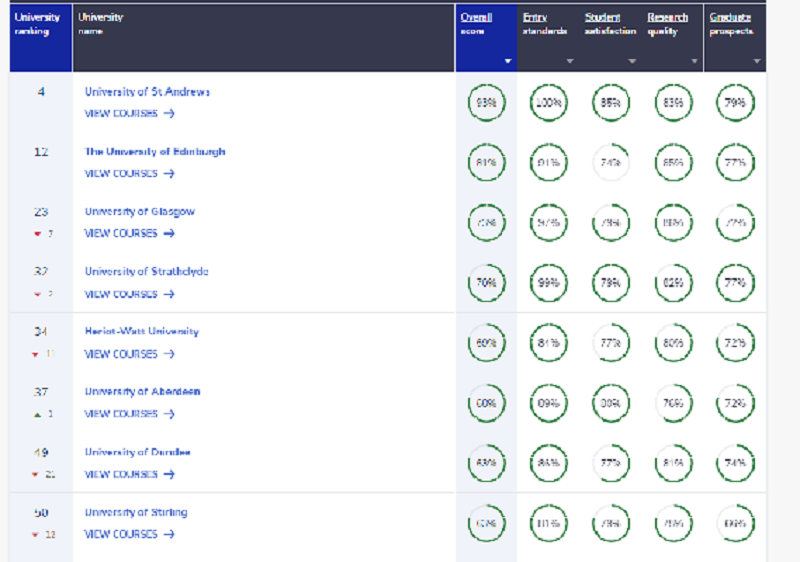800x562 pixels.
Task: Open Graduate prospects sort dropdown arrow
Action: tap(757, 61)
